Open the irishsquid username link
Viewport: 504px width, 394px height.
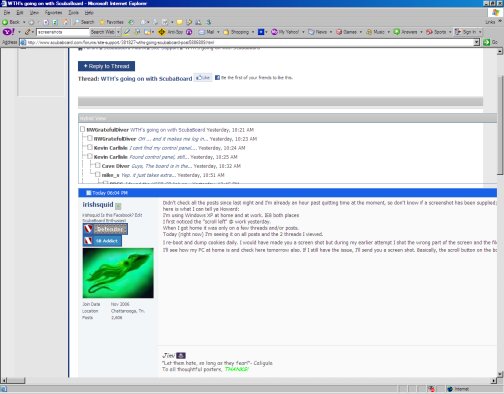[x=98, y=205]
